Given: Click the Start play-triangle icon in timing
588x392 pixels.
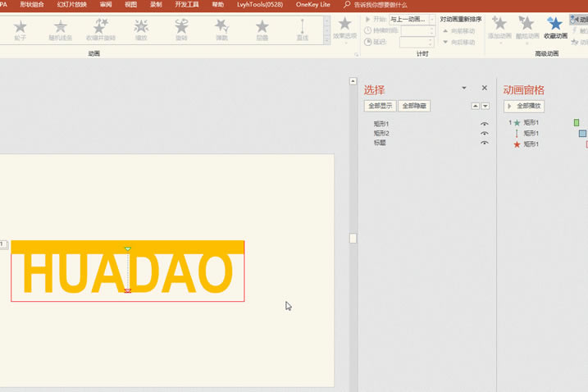Looking at the screenshot, I should click(x=368, y=19).
